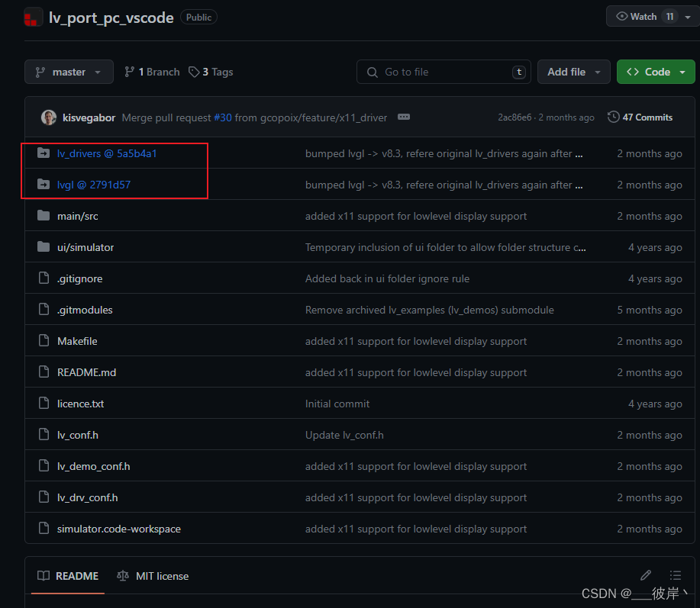This screenshot has width=700, height=608.
Task: Open lv_drivers @ 5a5b4a1 submodule link
Action: coord(107,153)
